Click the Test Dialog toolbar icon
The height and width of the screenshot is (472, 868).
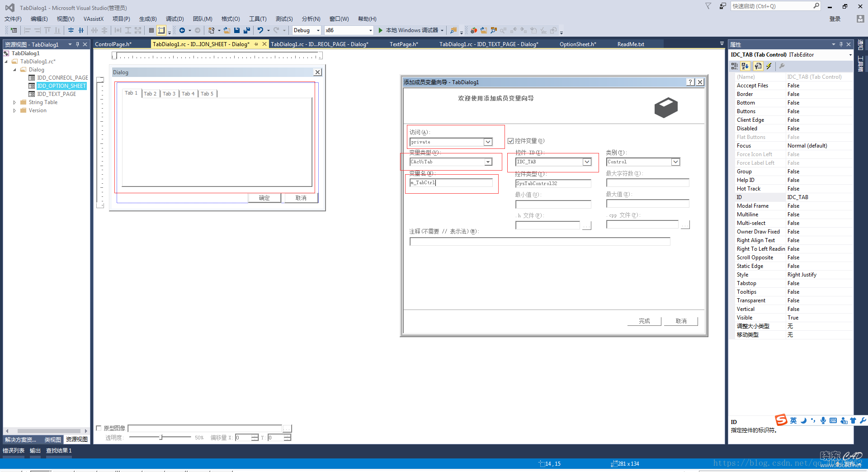point(14,30)
